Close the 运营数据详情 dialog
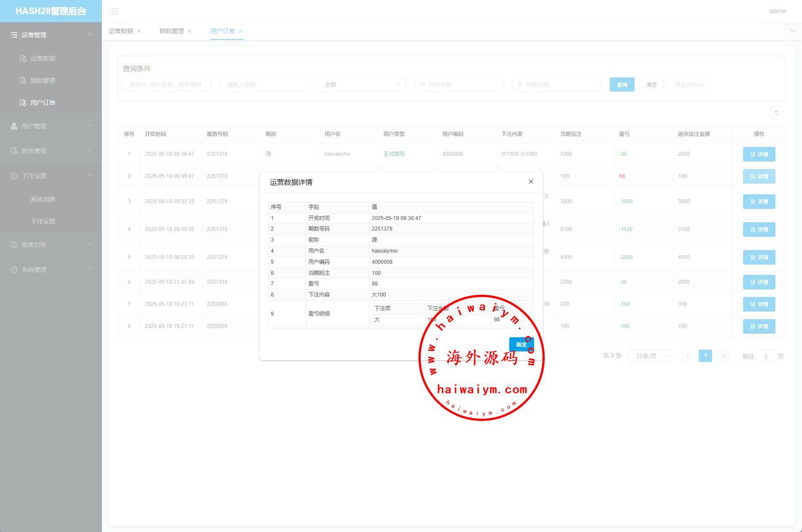The image size is (802, 532). (x=531, y=181)
